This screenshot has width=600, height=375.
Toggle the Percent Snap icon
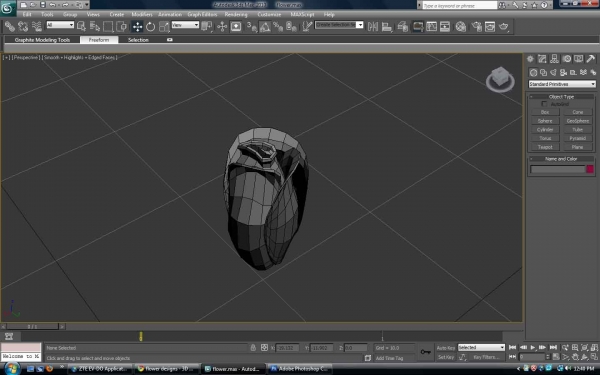(x=278, y=26)
